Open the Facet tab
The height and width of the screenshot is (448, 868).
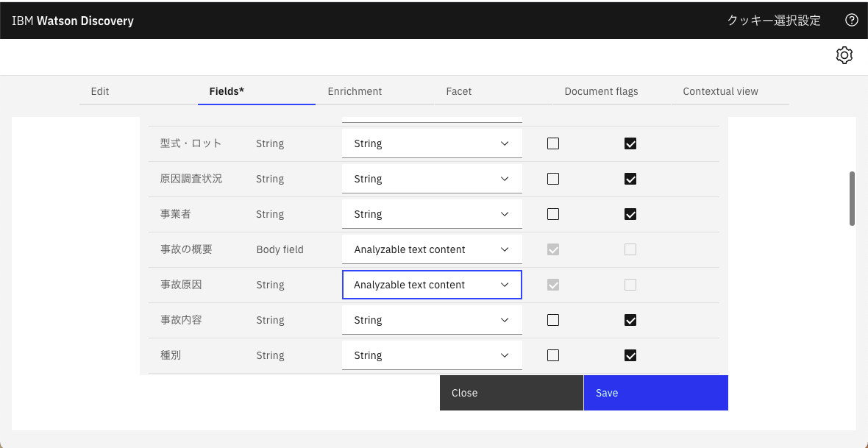click(x=458, y=91)
